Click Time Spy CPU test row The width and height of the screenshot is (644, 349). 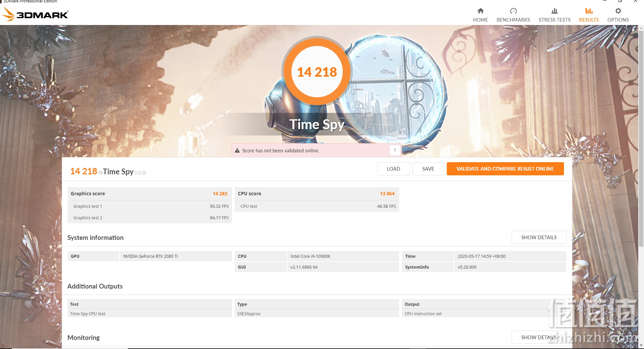coord(150,314)
